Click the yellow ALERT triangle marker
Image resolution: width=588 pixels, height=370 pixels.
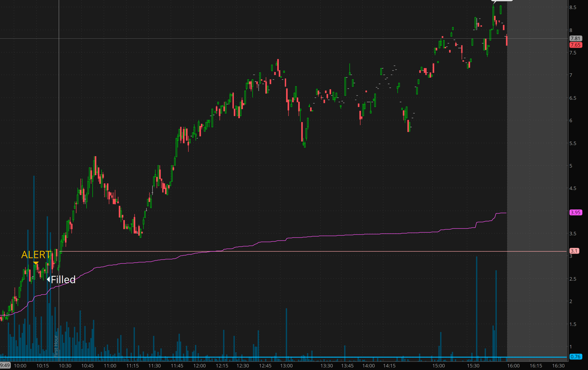pyautogui.click(x=36, y=263)
